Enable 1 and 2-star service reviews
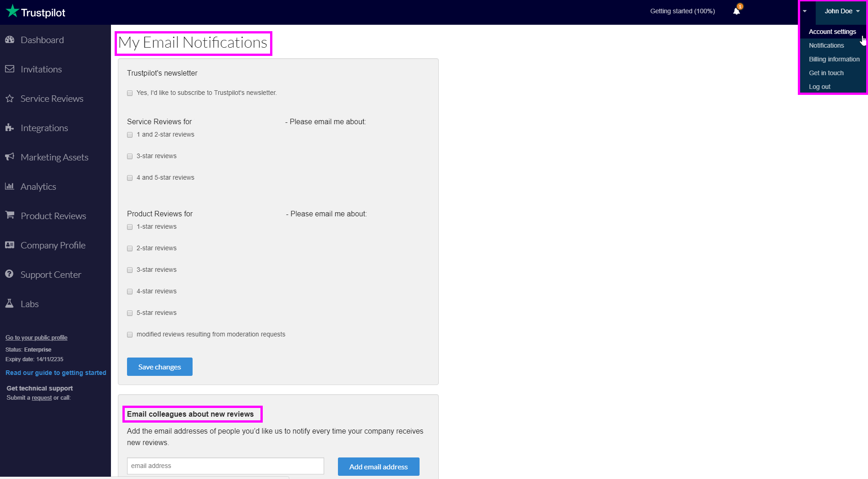Viewport: 868px width, 479px height. point(130,135)
